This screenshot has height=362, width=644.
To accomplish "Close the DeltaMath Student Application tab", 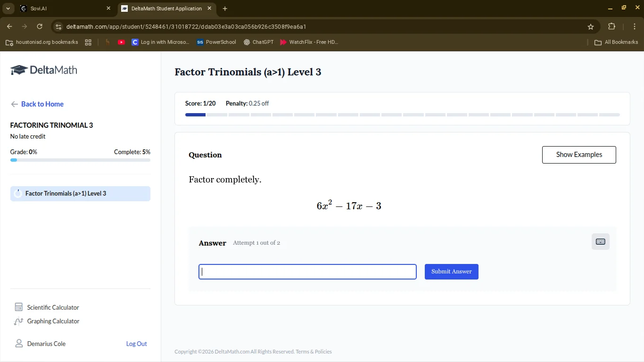I will click(209, 8).
